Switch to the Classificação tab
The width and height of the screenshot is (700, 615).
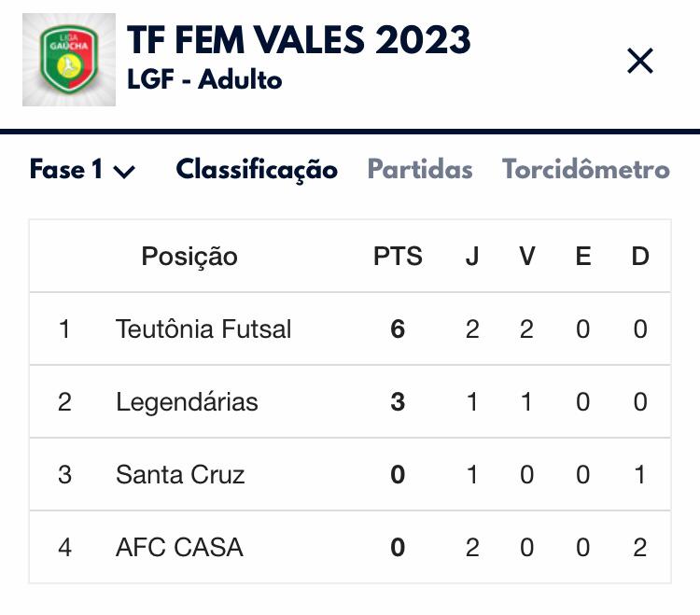[257, 170]
